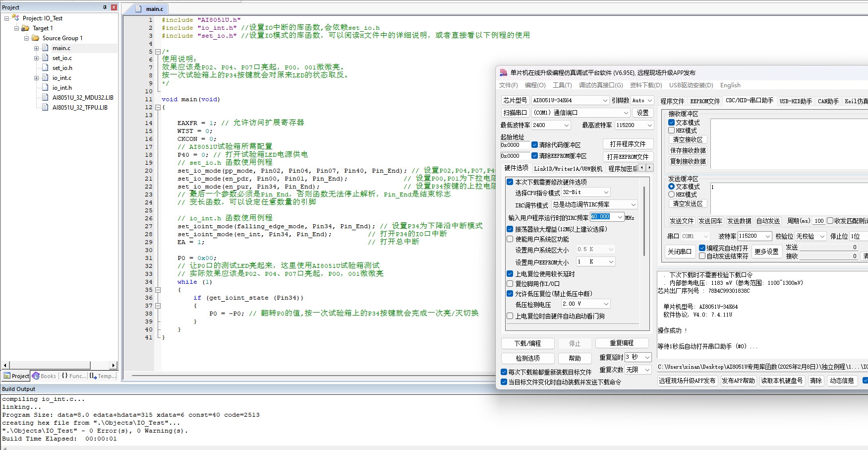Click the Source Group 1 folder icon
This screenshot has width=868, height=450.
35,38
